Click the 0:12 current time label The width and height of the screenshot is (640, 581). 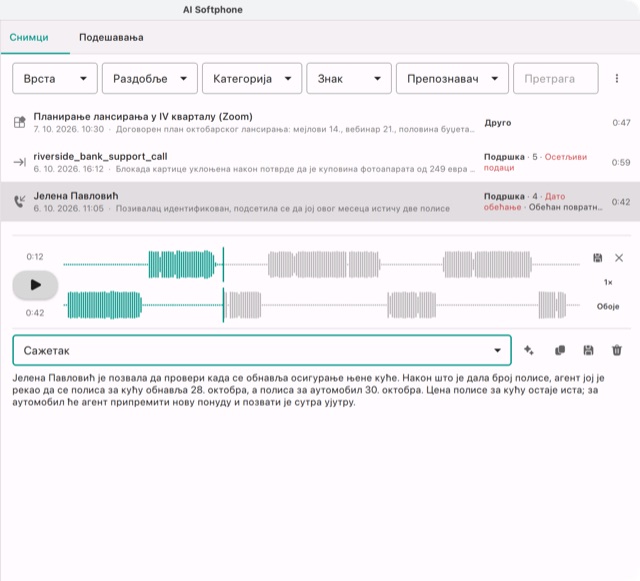35,256
